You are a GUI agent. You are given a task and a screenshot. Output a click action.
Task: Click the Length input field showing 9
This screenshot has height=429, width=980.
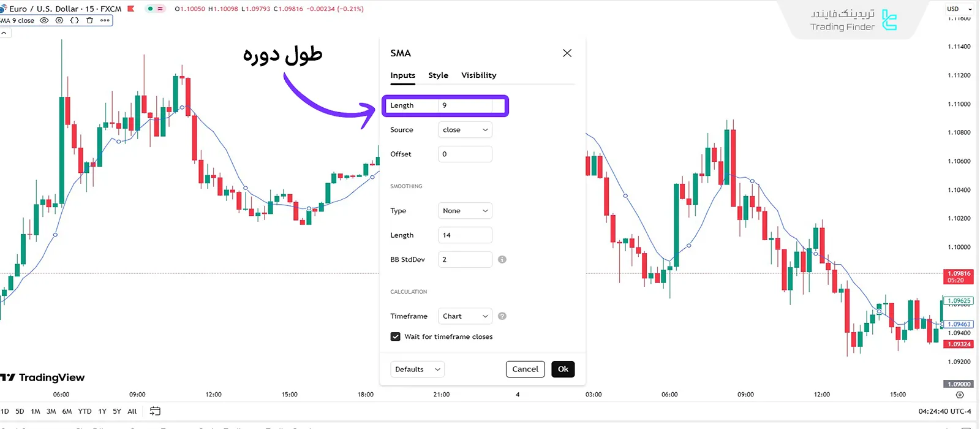466,105
